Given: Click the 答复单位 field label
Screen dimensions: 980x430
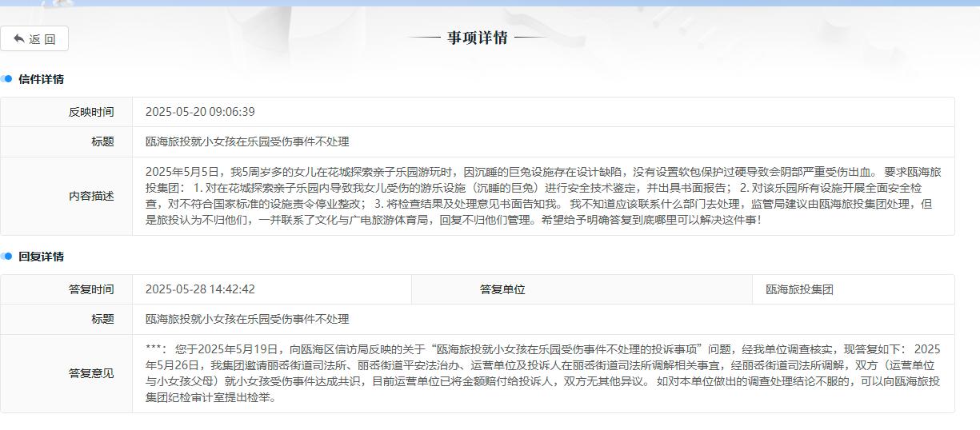Looking at the screenshot, I should tap(502, 289).
